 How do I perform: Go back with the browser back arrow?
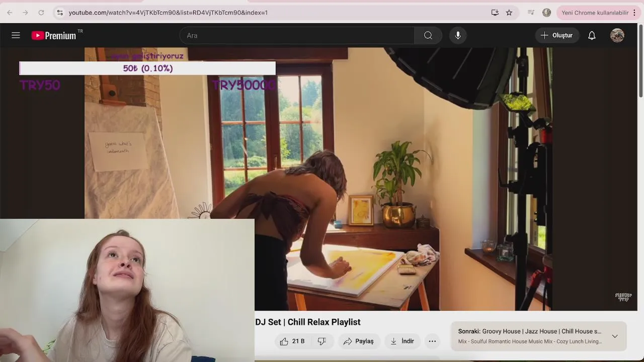pyautogui.click(x=10, y=13)
